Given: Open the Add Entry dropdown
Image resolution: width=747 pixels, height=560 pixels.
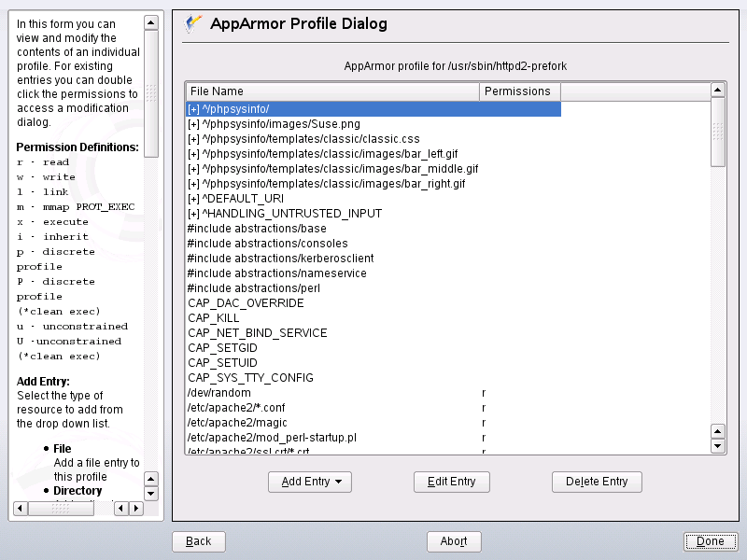Looking at the screenshot, I should point(309,482).
